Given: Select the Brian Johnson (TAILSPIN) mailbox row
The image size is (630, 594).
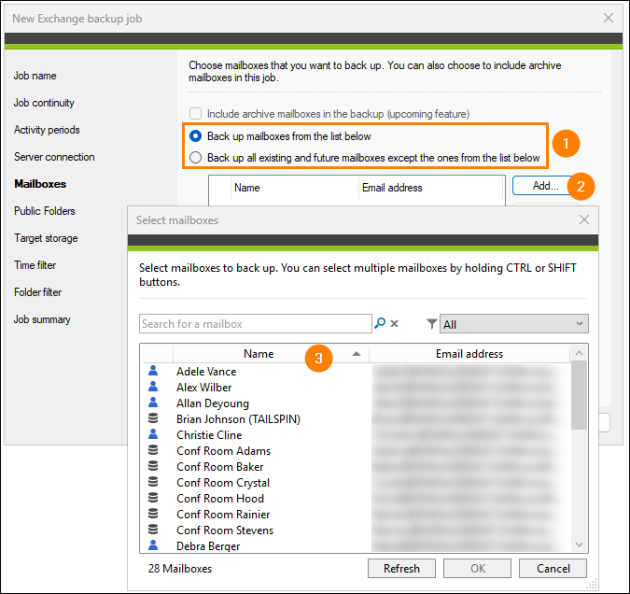Looking at the screenshot, I should pos(356,419).
